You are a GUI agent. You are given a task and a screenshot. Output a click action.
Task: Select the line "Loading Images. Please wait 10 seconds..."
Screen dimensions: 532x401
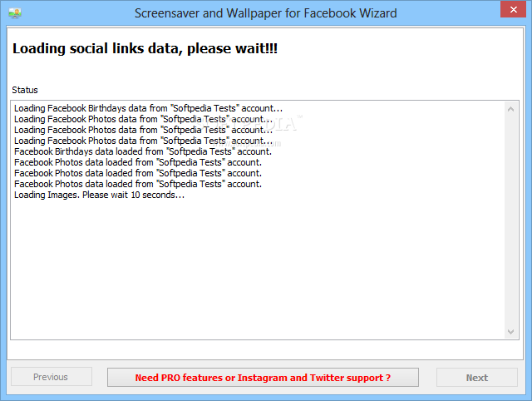pos(100,195)
